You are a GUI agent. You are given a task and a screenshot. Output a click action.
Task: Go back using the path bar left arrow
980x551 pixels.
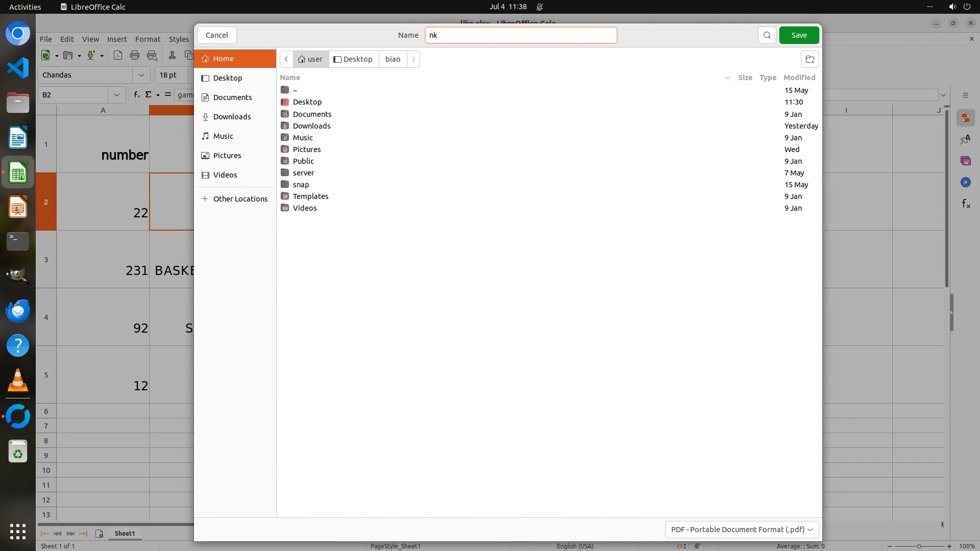pyautogui.click(x=286, y=59)
